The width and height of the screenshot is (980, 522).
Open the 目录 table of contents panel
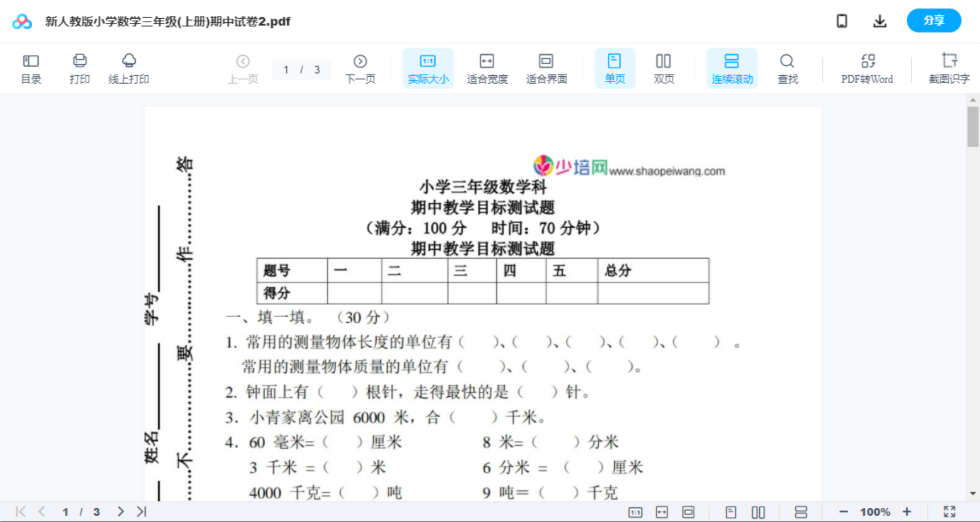[x=31, y=68]
